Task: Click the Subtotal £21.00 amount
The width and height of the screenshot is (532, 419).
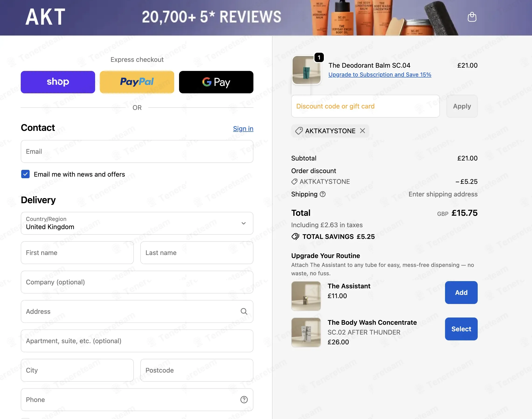Action: point(467,158)
